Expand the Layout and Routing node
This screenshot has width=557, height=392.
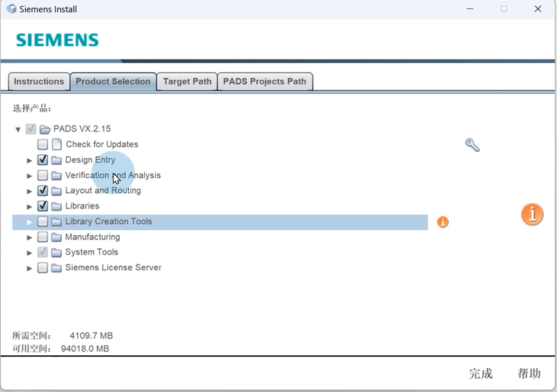30,191
